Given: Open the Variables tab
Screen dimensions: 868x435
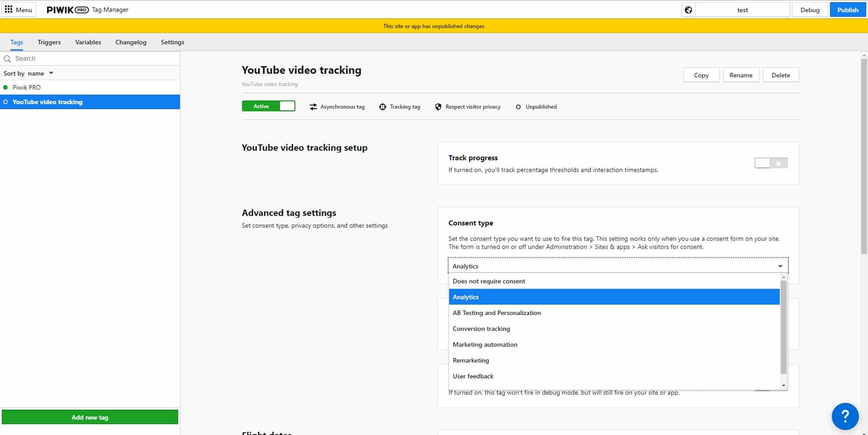Looking at the screenshot, I should 88,42.
